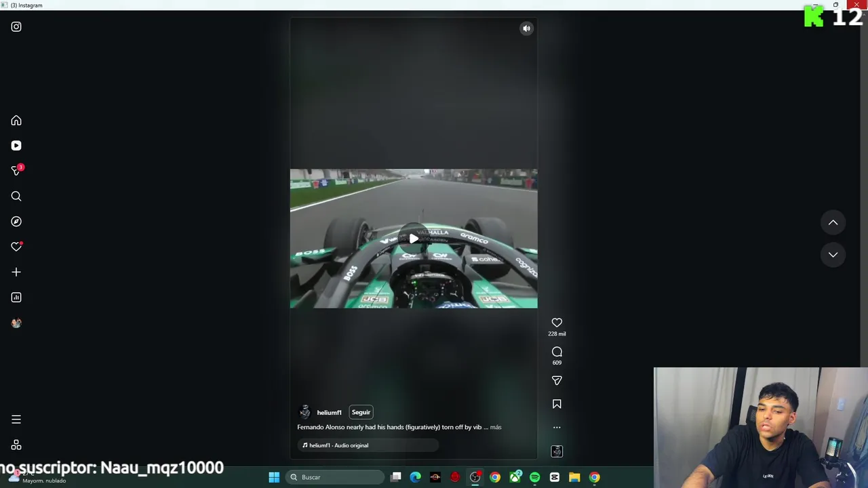Screen dimensions: 868x488
Task: Click the Buscar taskbar search field
Action: 336,477
